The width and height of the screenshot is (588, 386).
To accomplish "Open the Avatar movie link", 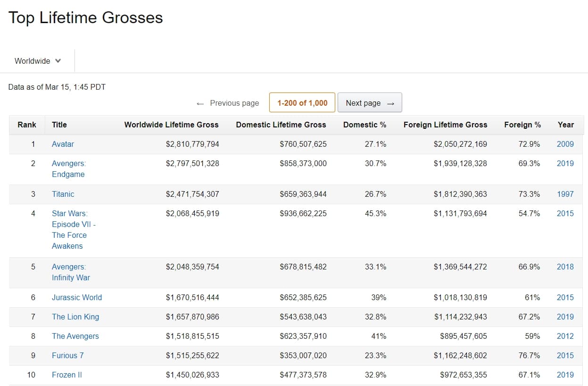I will pos(63,144).
